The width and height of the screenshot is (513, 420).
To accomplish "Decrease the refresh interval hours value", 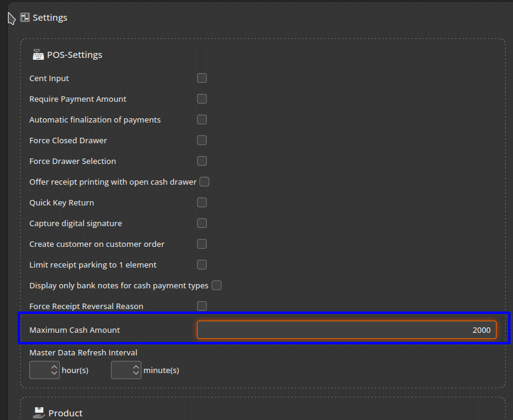I will 54,374.
